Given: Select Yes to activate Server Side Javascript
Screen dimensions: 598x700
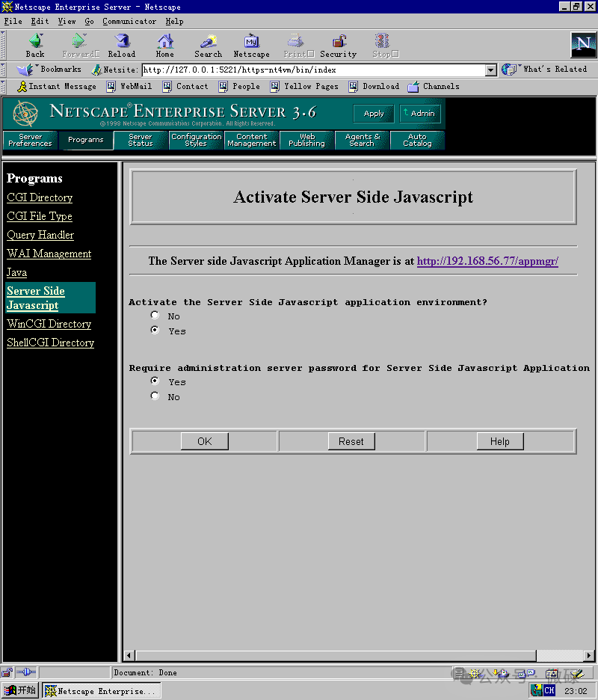Looking at the screenshot, I should (155, 329).
